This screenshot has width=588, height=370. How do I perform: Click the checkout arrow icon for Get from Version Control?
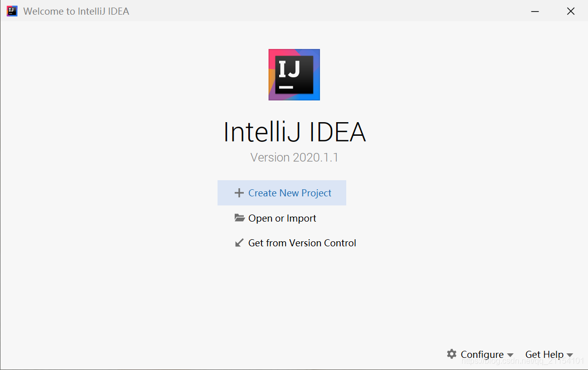[x=238, y=243]
